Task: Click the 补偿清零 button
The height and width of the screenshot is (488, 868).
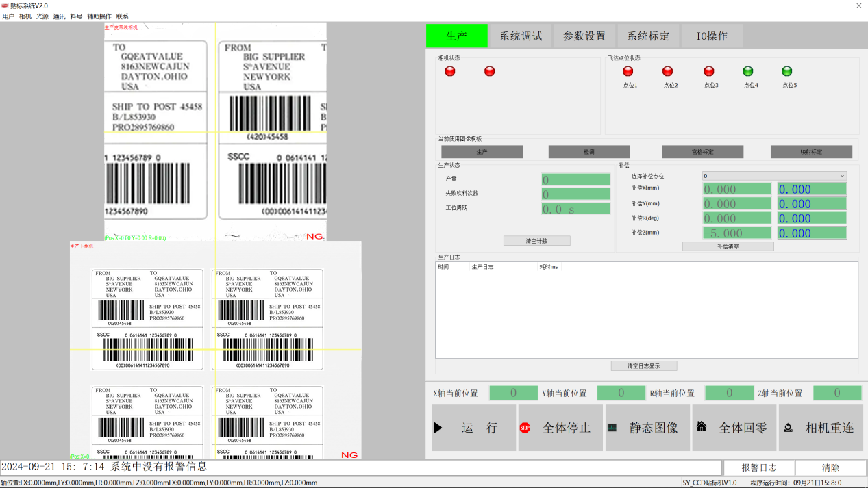Action: tap(728, 246)
